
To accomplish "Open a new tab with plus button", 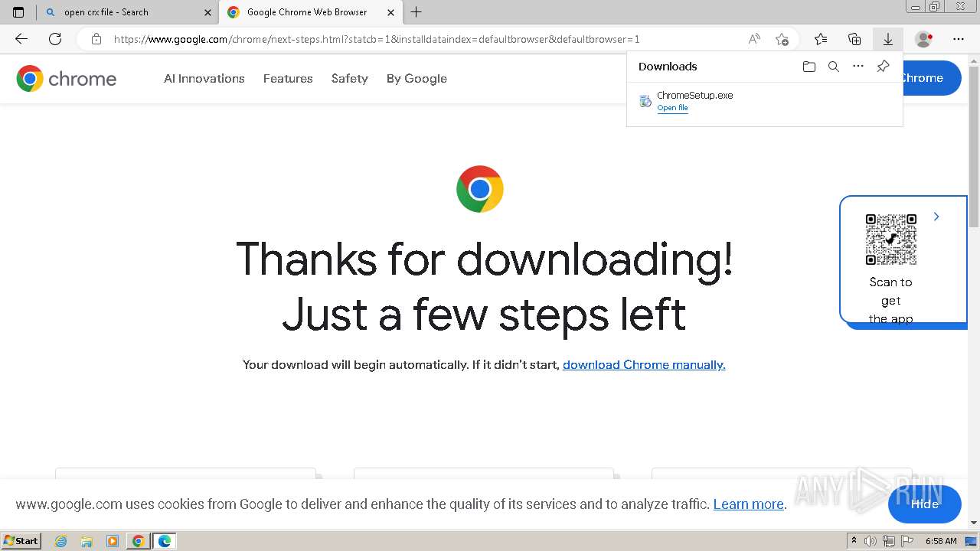I will tap(416, 12).
